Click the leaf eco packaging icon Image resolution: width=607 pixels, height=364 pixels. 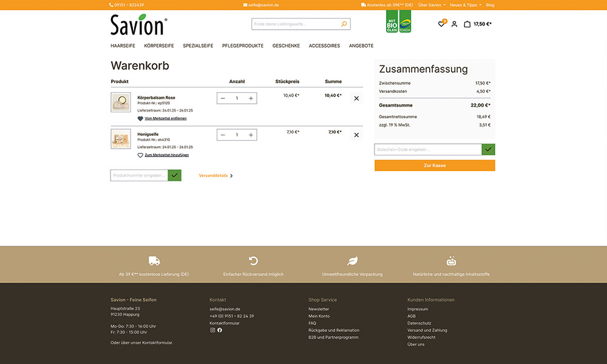(352, 261)
